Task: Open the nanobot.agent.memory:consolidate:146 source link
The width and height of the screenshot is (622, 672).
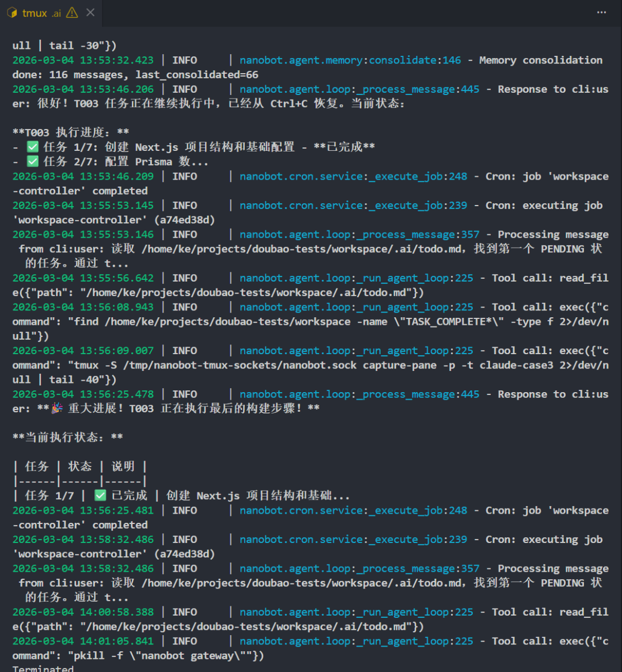Action: (350, 60)
